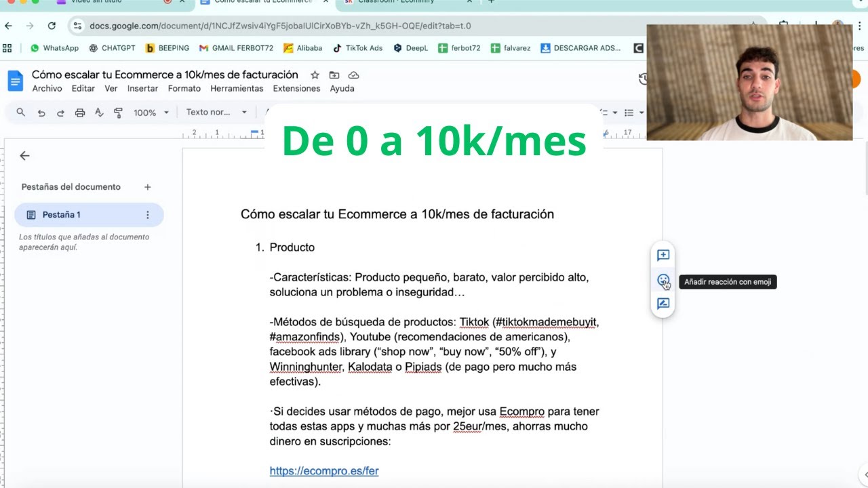This screenshot has width=868, height=488.
Task: Select Pestaña 1 in document tabs
Action: pyautogui.click(x=89, y=215)
